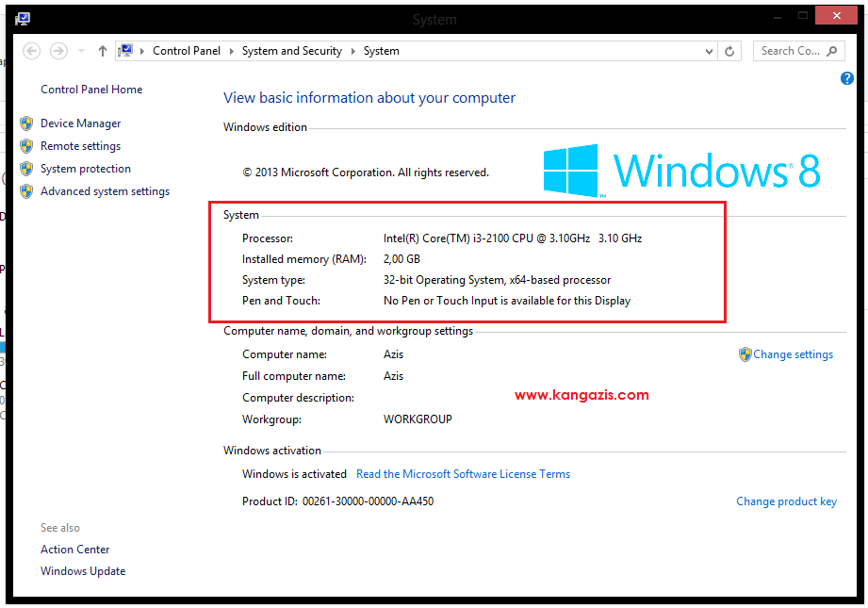Click the Azis value beside Computer name:
Screen dimensions: 868x608
pyautogui.click(x=394, y=354)
